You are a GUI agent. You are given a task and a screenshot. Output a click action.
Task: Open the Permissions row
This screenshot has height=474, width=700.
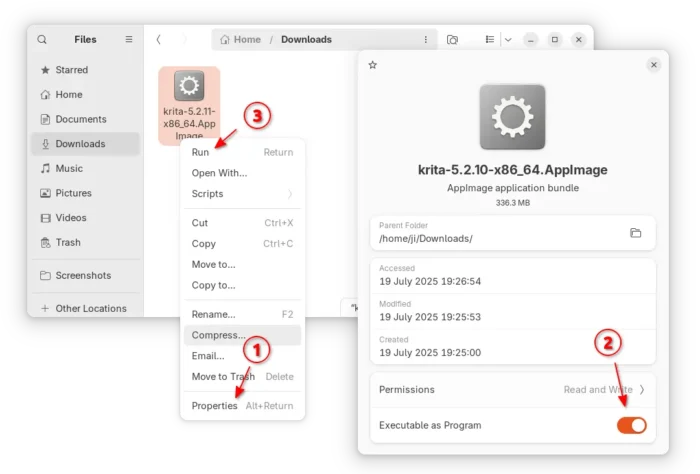click(x=512, y=389)
